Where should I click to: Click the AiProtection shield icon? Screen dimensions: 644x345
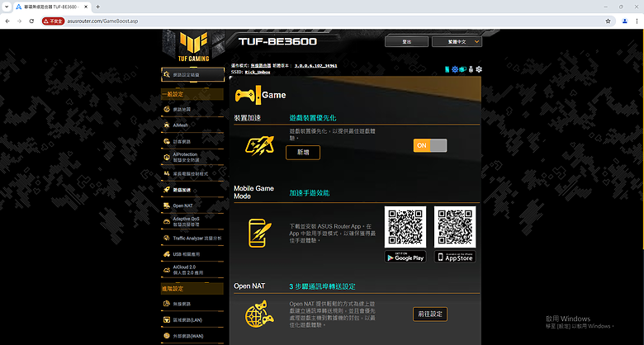pos(167,158)
